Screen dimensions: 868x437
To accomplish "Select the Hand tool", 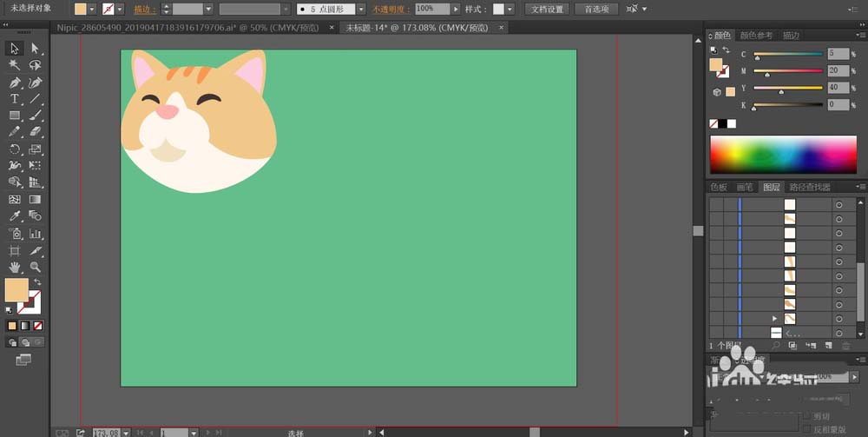I will pos(15,267).
